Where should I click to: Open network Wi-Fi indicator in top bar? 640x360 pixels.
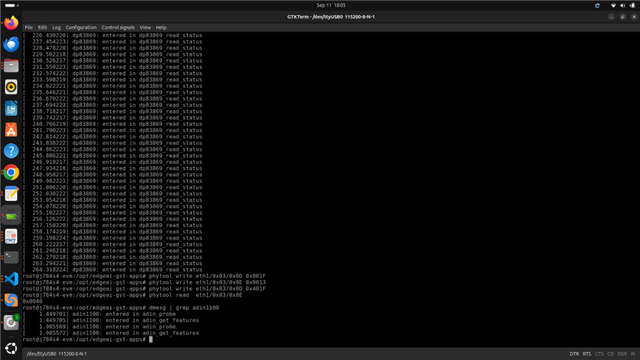tap(613, 5)
